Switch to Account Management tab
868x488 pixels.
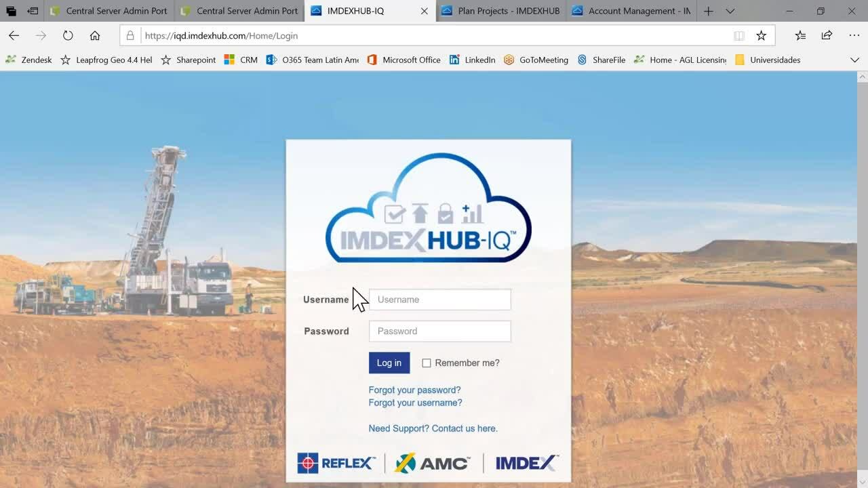tap(631, 11)
